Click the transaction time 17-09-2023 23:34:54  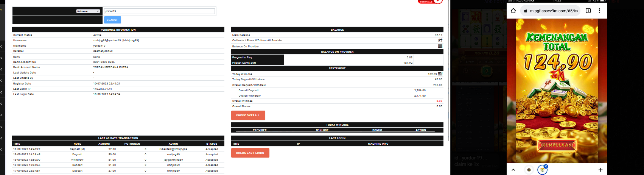click(x=27, y=171)
